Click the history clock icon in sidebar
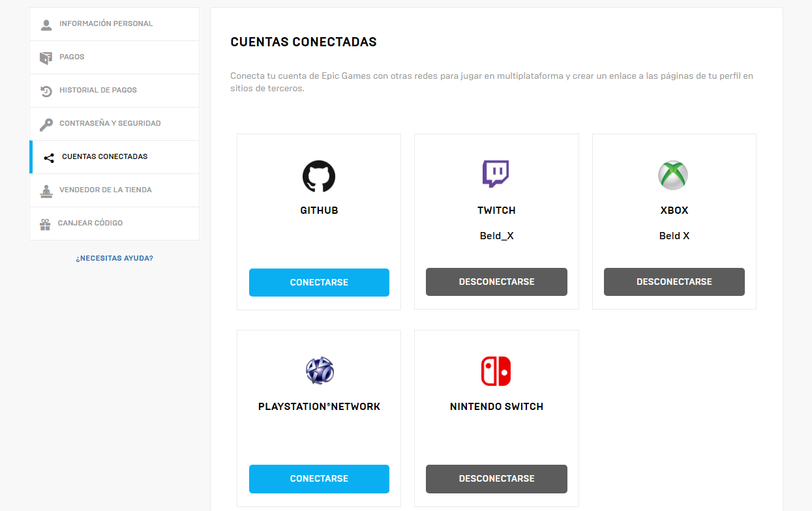This screenshot has height=511, width=812. pyautogui.click(x=46, y=91)
